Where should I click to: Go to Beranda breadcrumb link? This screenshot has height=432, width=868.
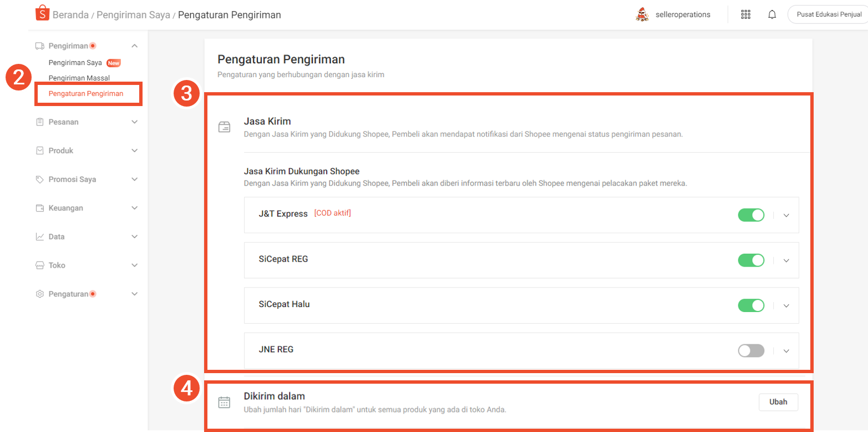tap(70, 15)
